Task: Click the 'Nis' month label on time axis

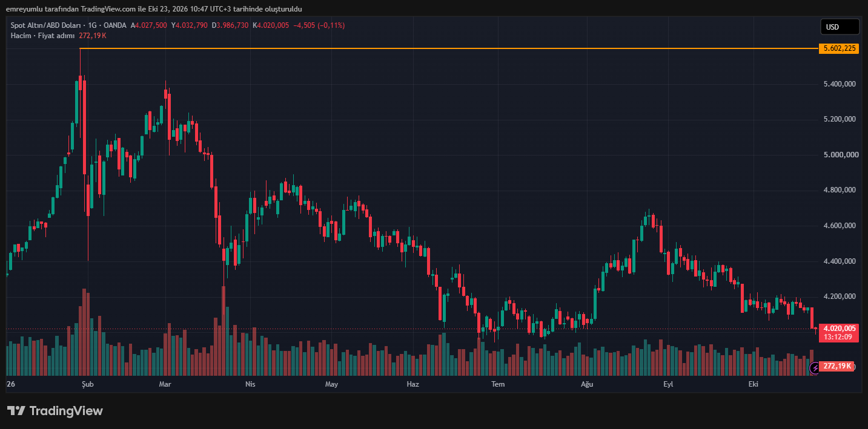Action: tap(250, 384)
